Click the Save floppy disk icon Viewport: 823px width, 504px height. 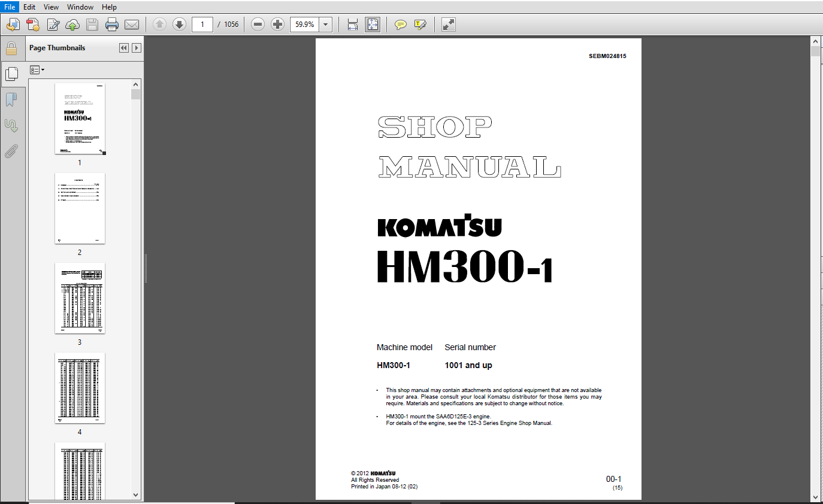point(92,25)
